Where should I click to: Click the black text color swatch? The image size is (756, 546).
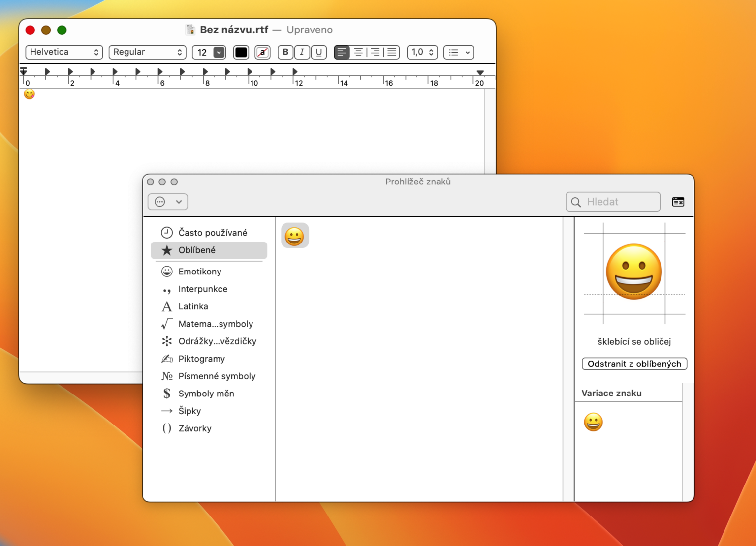pos(241,52)
